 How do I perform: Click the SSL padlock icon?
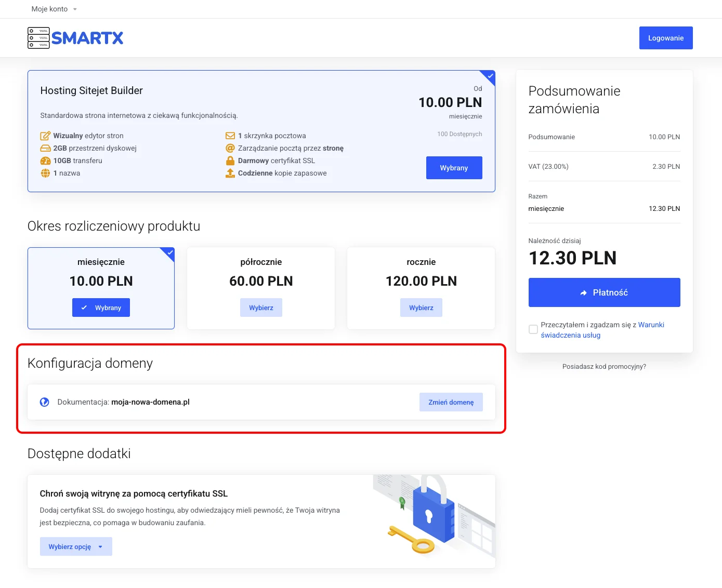[230, 161]
